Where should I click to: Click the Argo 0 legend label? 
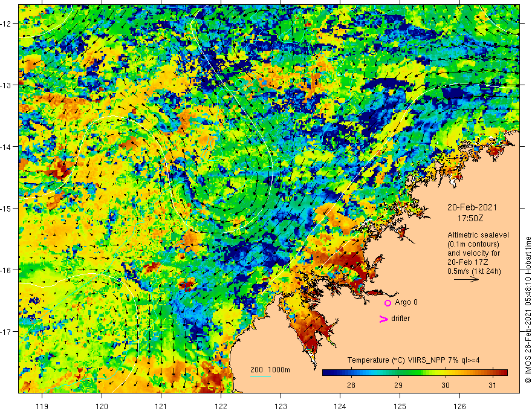click(406, 302)
